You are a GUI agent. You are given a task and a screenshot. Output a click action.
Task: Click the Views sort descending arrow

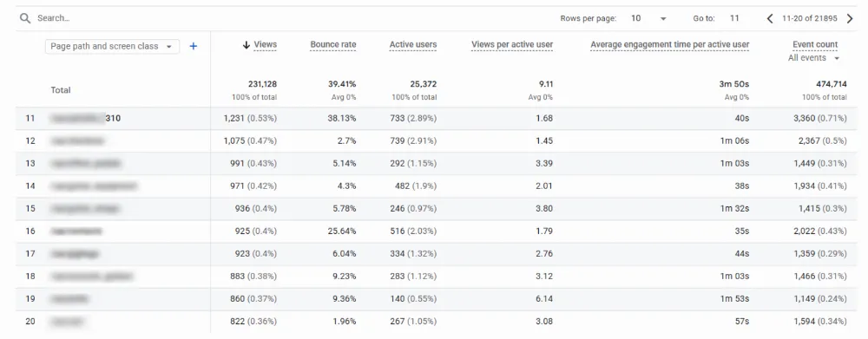[247, 45]
